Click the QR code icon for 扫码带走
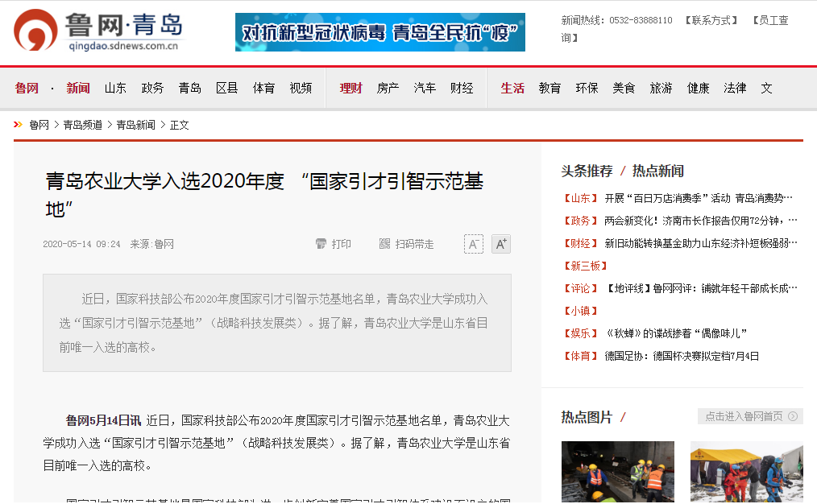This screenshot has width=817, height=504. [x=384, y=244]
